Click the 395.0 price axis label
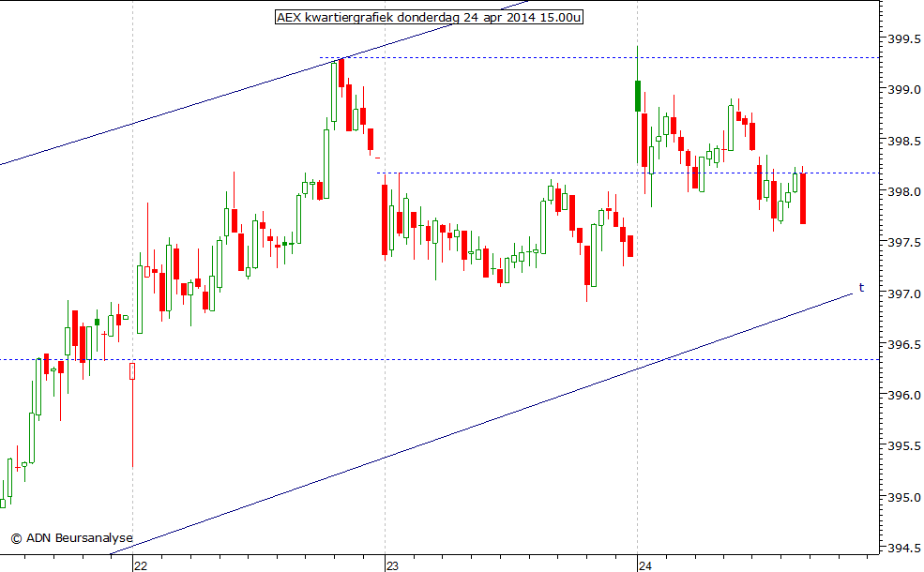Viewport: 924px width, 572px height. point(904,497)
